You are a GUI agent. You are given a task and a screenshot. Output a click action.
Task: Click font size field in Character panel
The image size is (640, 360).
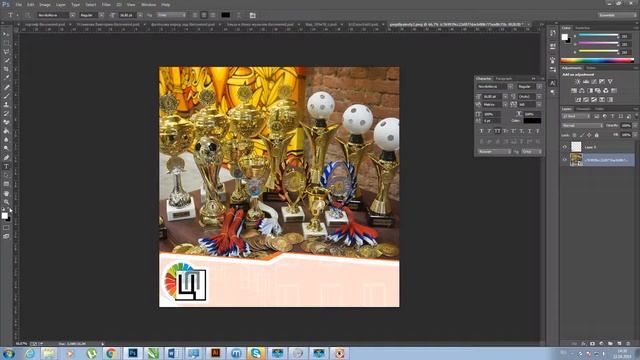(x=493, y=97)
